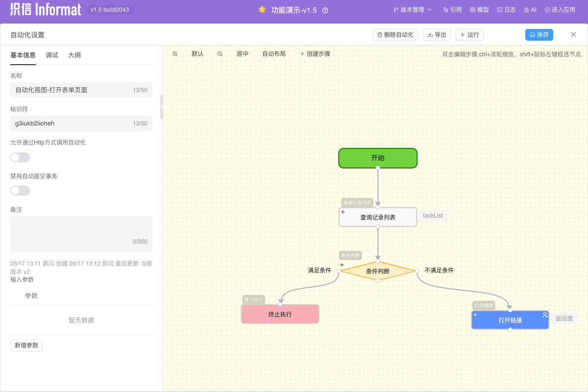
Task: Toggle the 禁用自动提交事务 switch
Action: pyautogui.click(x=20, y=191)
